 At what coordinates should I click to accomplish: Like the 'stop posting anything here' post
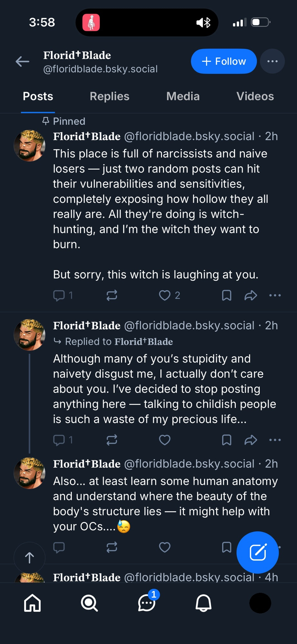(165, 440)
